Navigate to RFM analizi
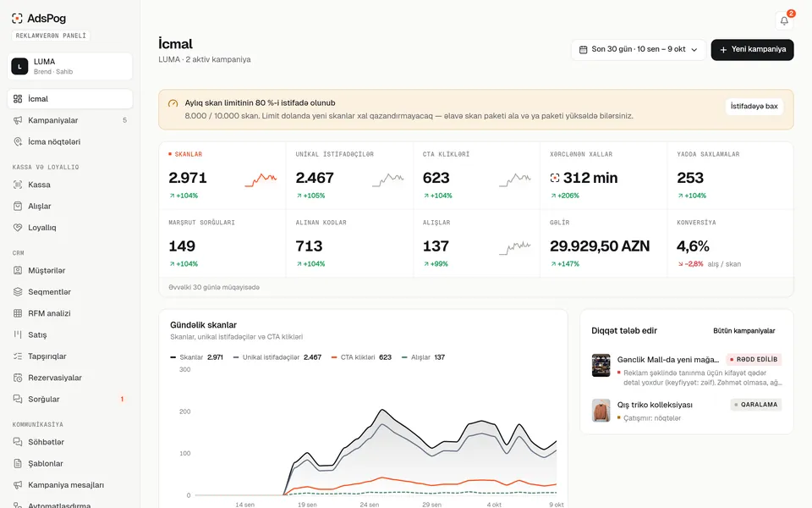Viewport: 812px width, 508px height. click(70, 313)
